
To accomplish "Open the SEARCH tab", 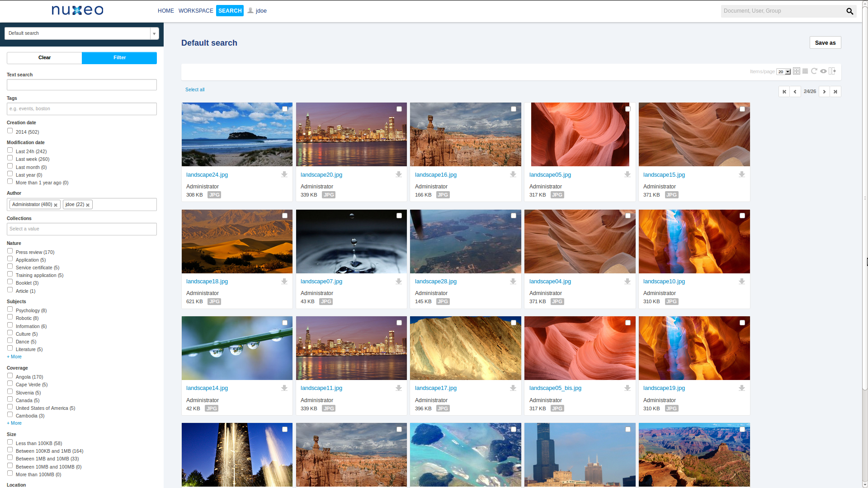I will point(230,11).
